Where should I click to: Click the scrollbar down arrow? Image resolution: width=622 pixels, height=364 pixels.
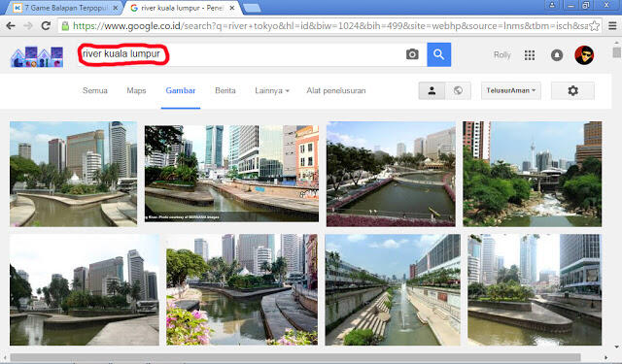click(x=616, y=347)
